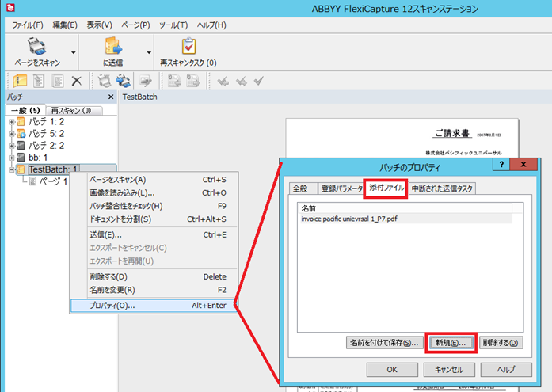Click the third single check mark toolbar icon
Screen dimensions: 552x392
pyautogui.click(x=259, y=81)
